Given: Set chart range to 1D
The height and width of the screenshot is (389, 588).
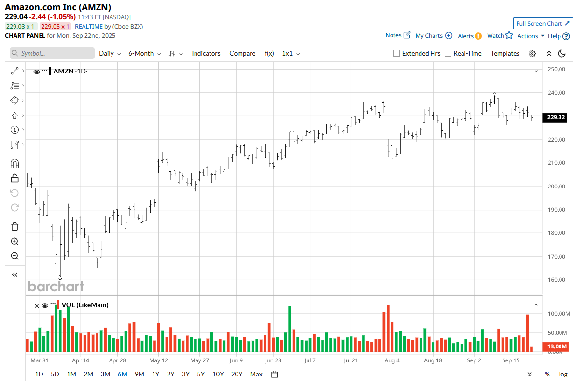Looking at the screenshot, I should tap(39, 375).
